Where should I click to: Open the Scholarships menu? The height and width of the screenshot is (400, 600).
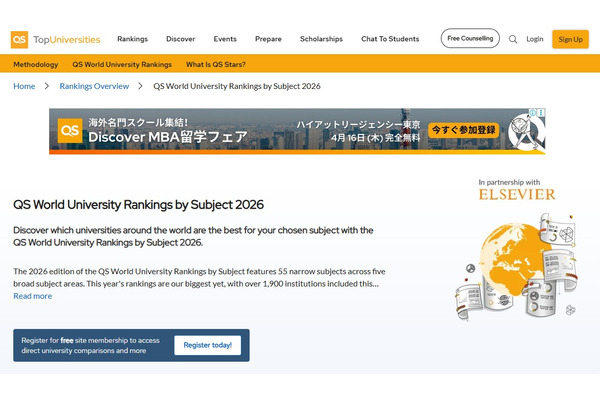(x=321, y=39)
